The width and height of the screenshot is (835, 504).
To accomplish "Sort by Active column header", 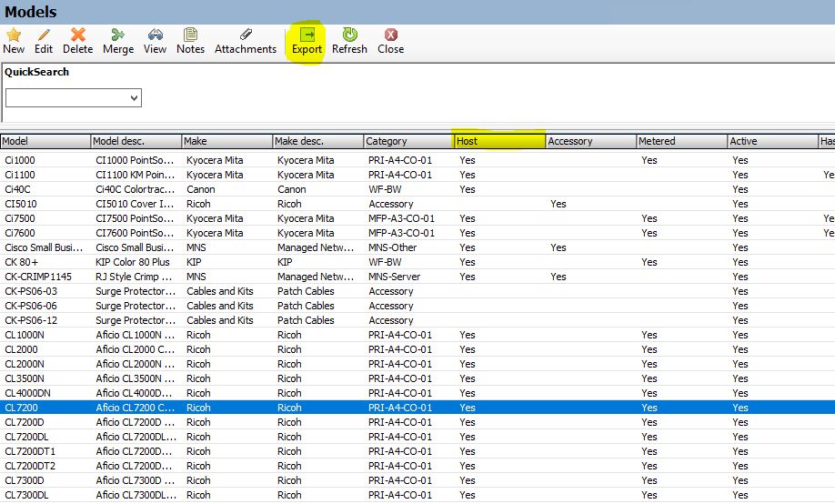I will [x=773, y=141].
